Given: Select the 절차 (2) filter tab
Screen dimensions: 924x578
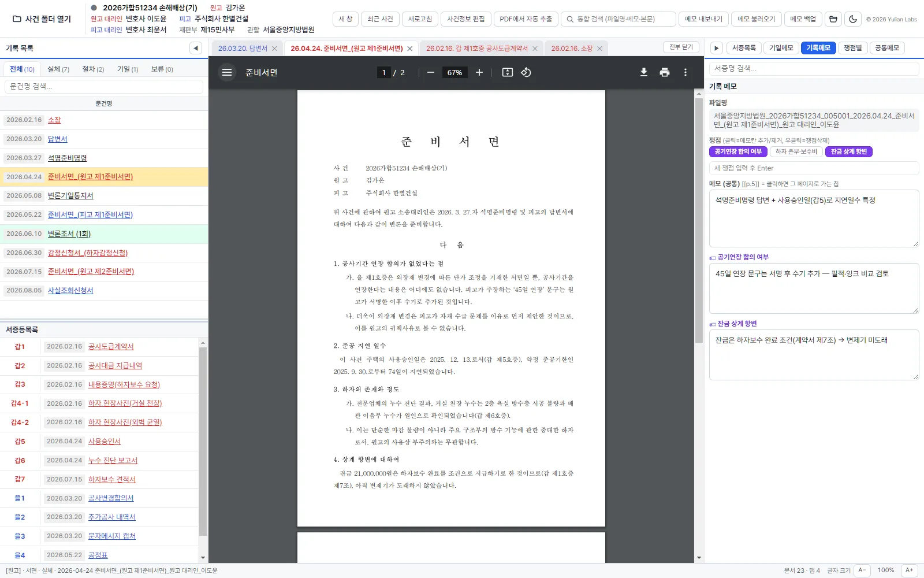Looking at the screenshot, I should tap(93, 69).
